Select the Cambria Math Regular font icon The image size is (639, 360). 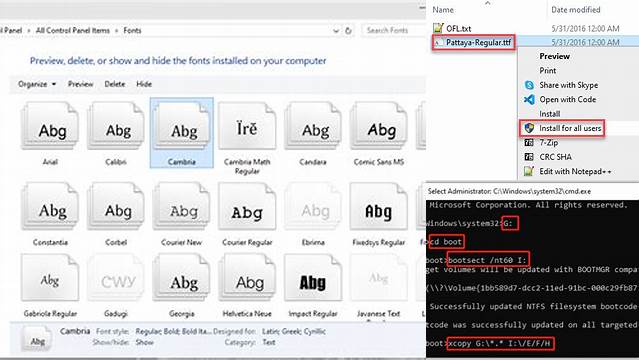[247, 126]
